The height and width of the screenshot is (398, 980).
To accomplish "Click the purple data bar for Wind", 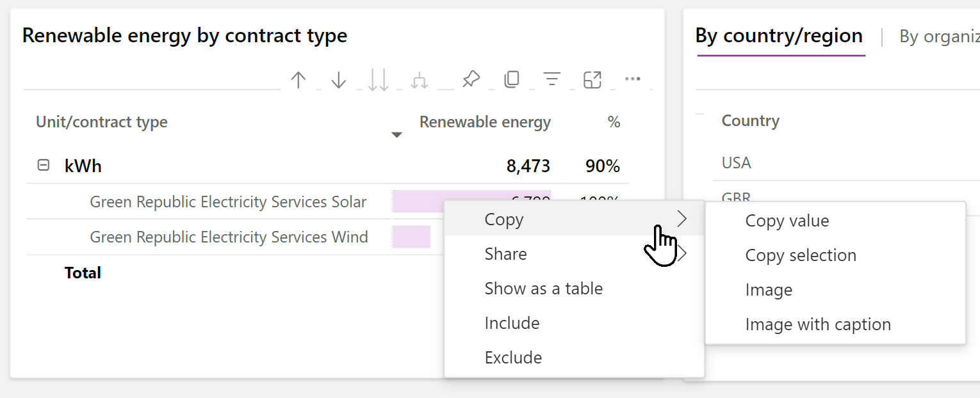I will tap(411, 236).
